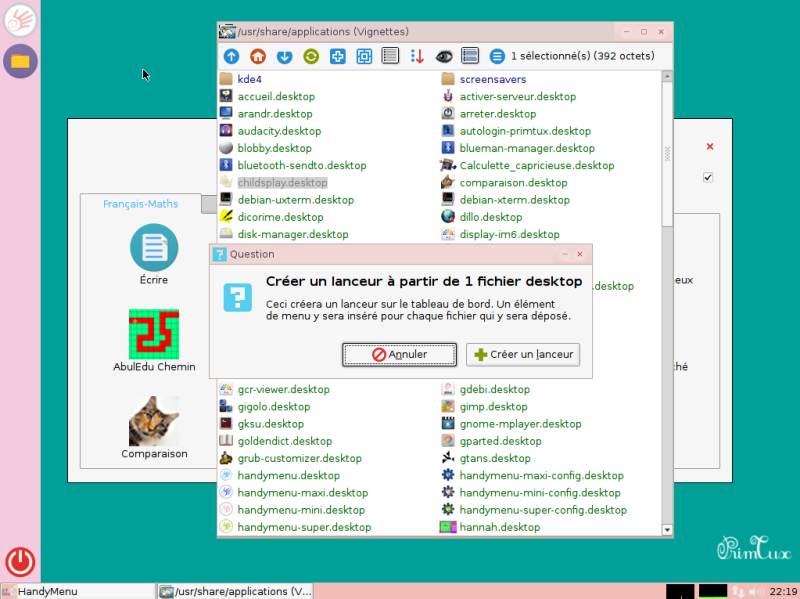Go to parent folder with up arrow icon
800x599 pixels.
[232, 56]
